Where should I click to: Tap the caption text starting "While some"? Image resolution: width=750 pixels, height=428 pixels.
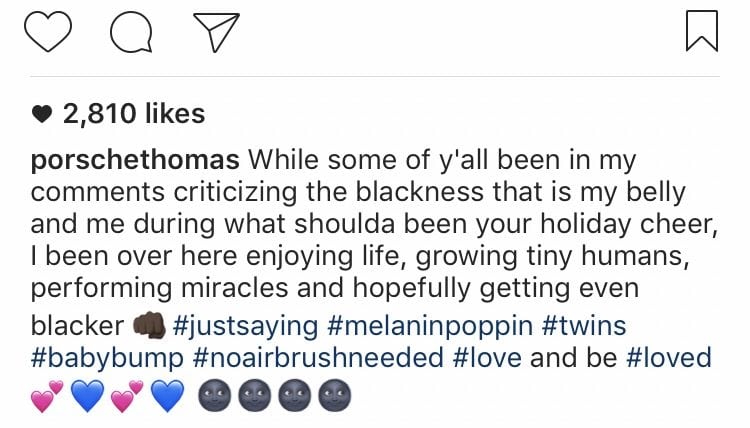[441, 160]
